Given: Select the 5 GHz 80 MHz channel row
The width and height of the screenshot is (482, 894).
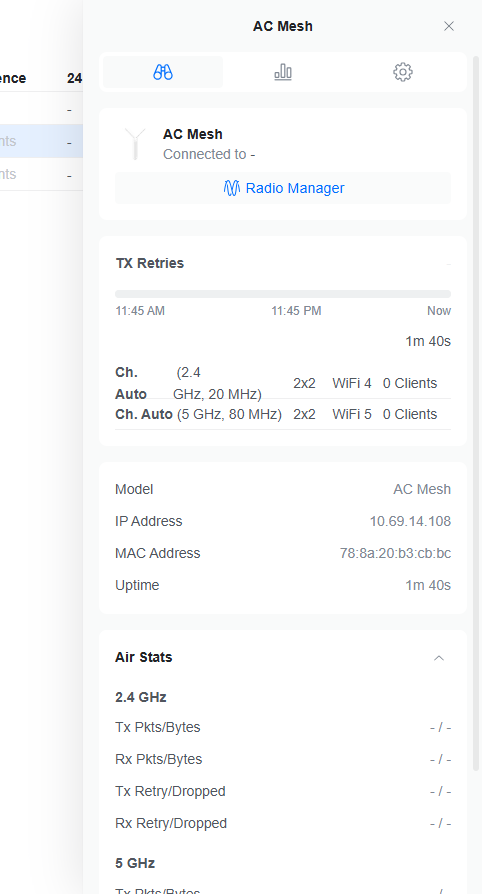Looking at the screenshot, I should 283,414.
